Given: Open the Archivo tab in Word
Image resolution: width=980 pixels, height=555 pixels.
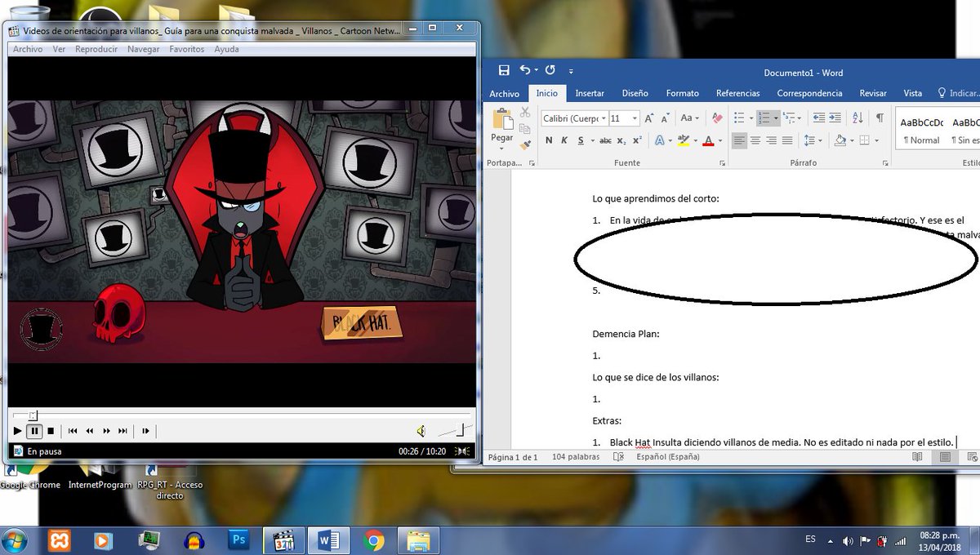Looking at the screenshot, I should click(x=505, y=94).
